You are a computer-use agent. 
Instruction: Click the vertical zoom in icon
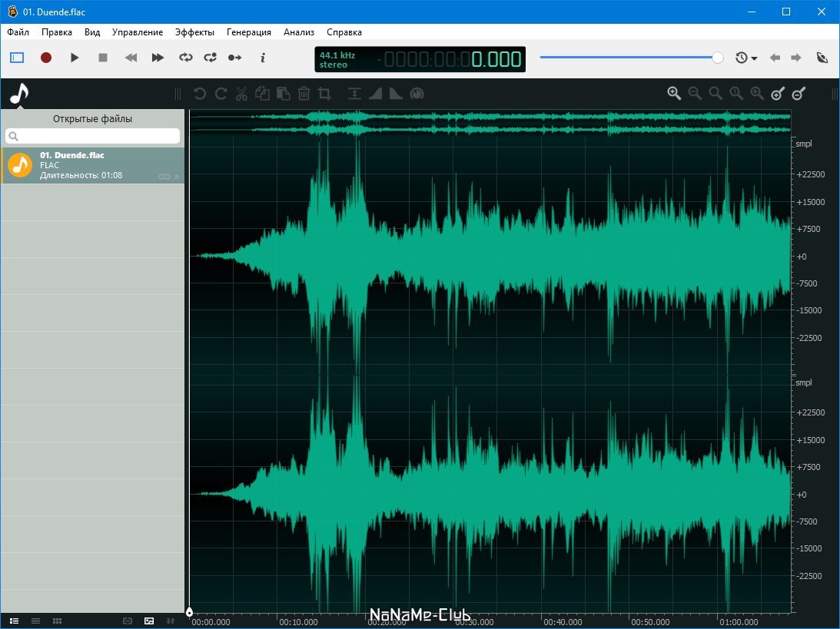coord(778,94)
